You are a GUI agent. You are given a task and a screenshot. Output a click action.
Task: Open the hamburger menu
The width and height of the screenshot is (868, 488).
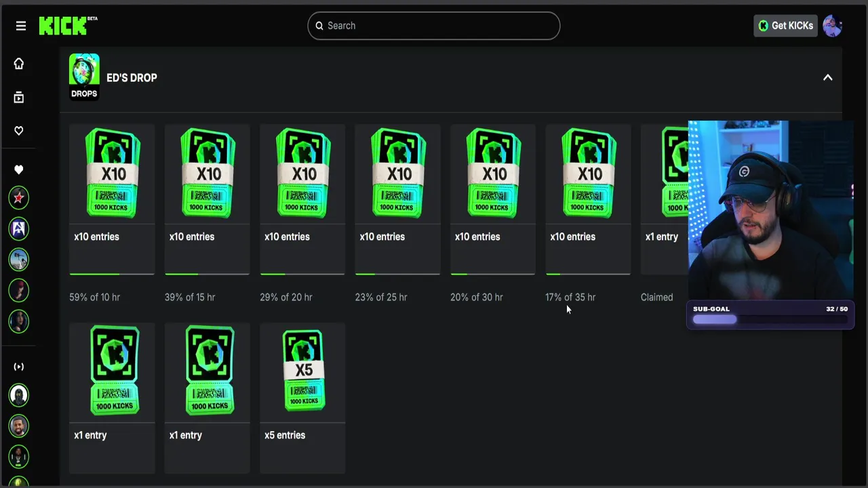coord(21,26)
